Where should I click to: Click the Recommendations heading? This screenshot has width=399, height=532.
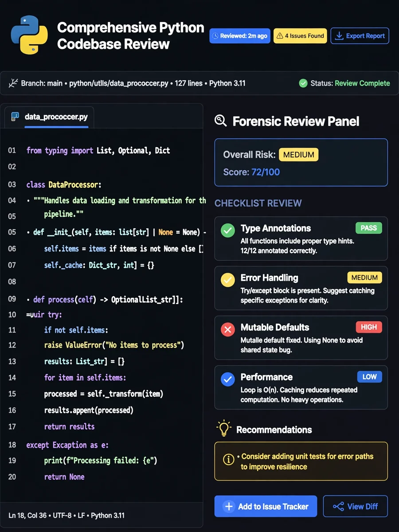[274, 430]
